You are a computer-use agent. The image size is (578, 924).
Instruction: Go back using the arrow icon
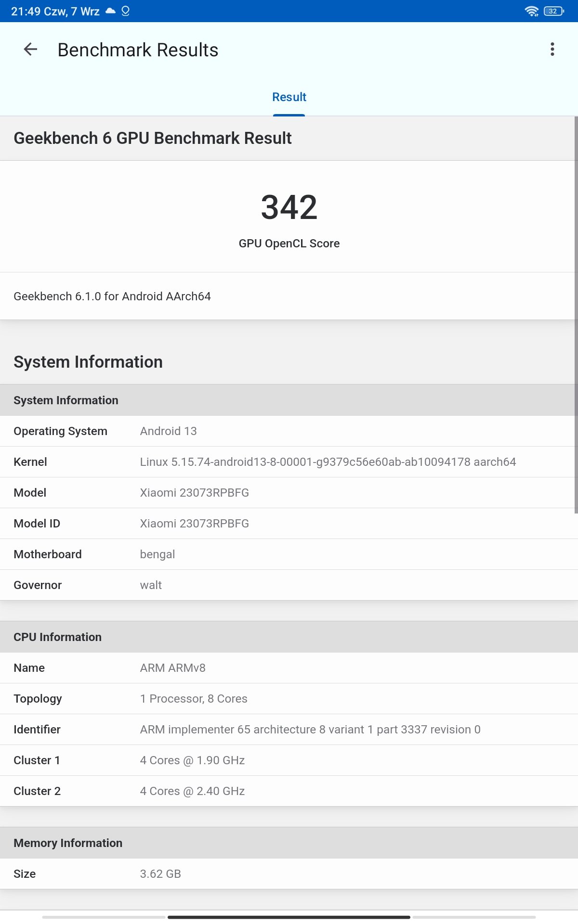point(30,49)
